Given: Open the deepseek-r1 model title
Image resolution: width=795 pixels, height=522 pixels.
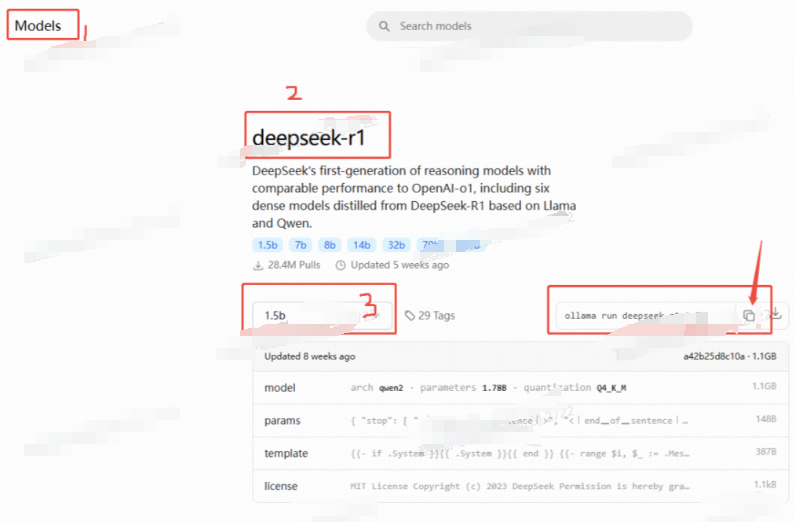Looking at the screenshot, I should click(x=308, y=137).
